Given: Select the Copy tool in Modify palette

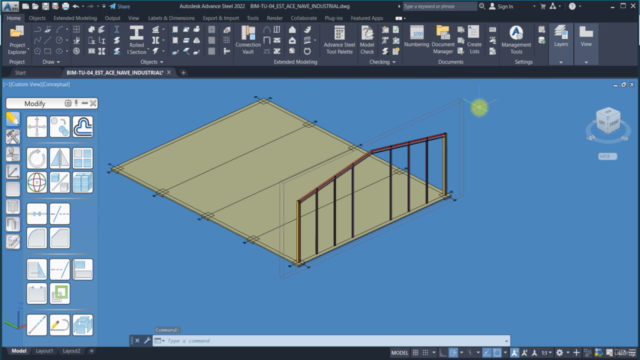Looking at the screenshot, I should (60, 127).
